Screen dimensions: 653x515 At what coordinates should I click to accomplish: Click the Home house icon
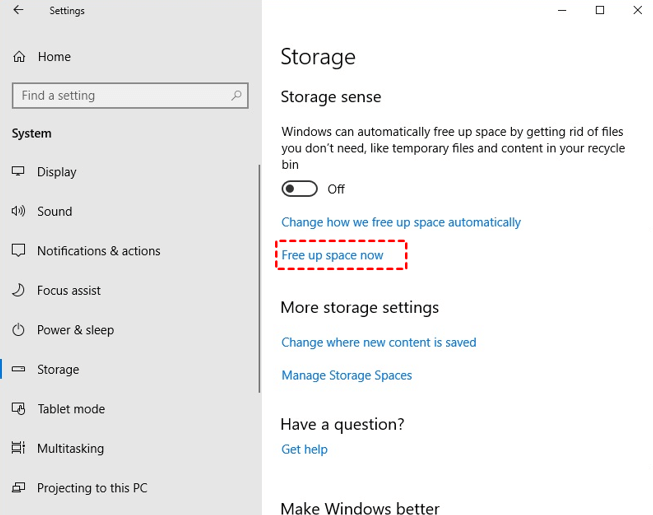(19, 57)
